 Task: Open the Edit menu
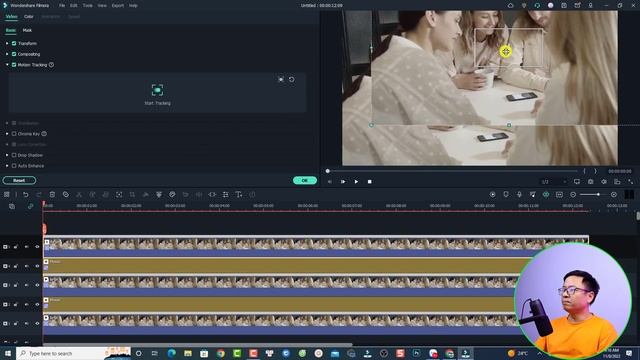click(73, 6)
